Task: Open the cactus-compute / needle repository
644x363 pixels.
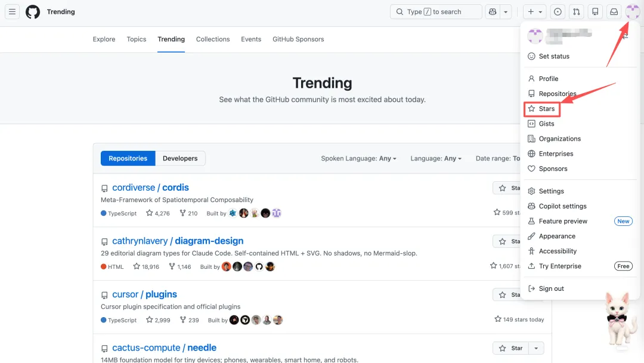Action: tap(165, 348)
